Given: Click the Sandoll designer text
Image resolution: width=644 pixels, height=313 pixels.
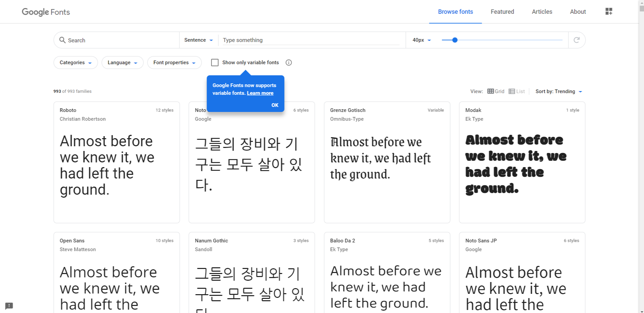Looking at the screenshot, I should pos(204,249).
